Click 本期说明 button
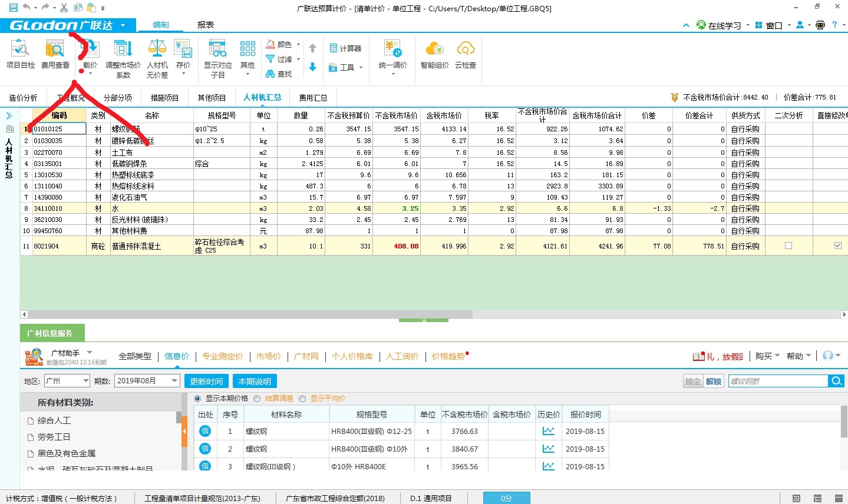The height and width of the screenshot is (504, 848). coord(255,381)
